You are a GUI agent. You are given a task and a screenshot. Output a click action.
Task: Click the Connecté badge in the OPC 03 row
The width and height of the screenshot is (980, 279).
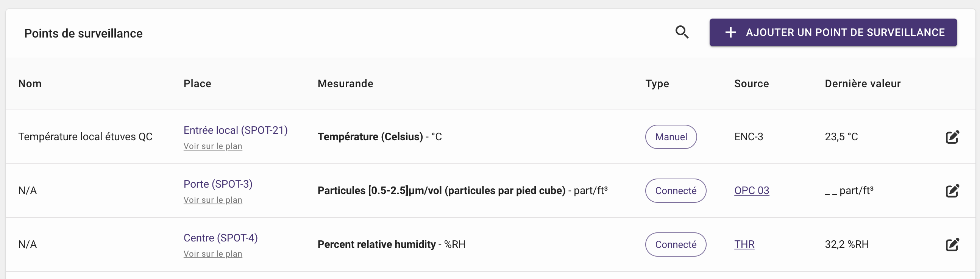(676, 190)
